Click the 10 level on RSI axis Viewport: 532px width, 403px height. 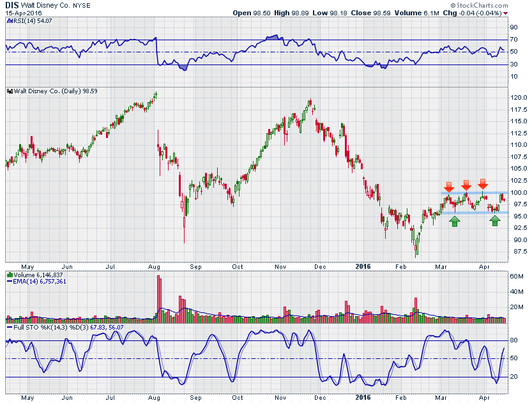tap(514, 77)
